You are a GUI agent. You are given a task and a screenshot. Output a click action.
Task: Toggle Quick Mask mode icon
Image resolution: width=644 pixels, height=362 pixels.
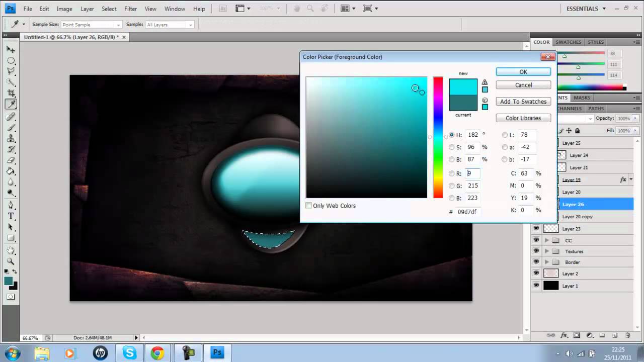(x=11, y=297)
